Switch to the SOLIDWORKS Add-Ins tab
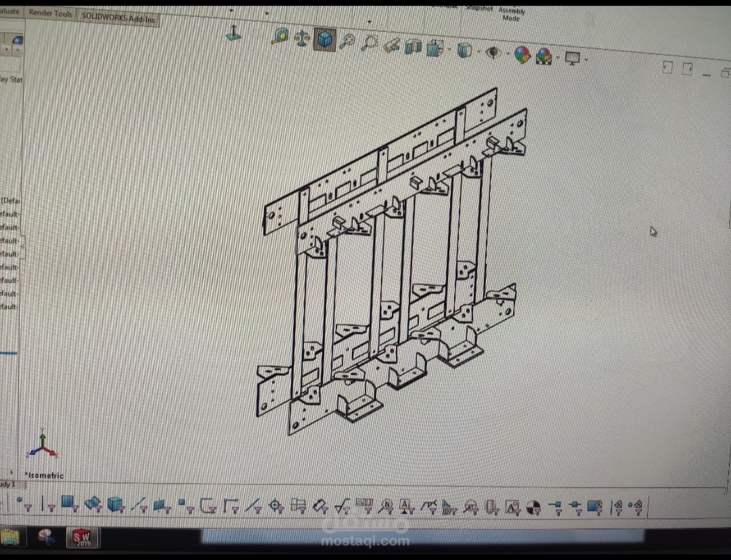The image size is (731, 560). pos(118,18)
